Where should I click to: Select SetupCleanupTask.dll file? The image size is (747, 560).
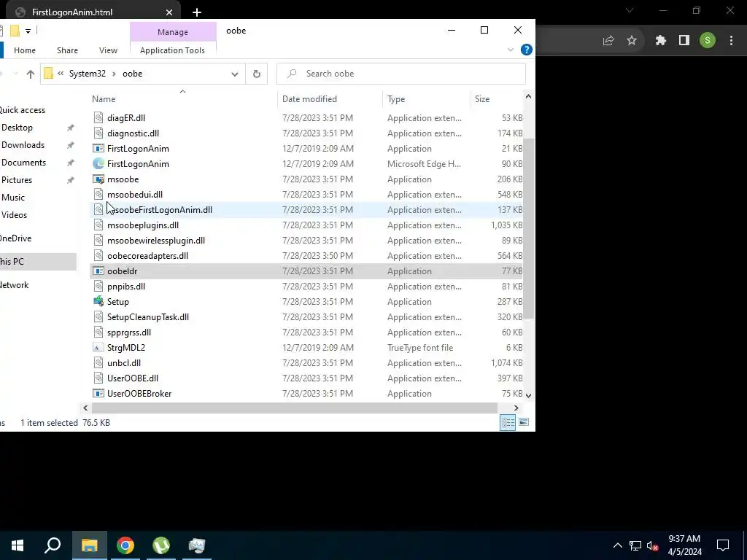(306, 317)
